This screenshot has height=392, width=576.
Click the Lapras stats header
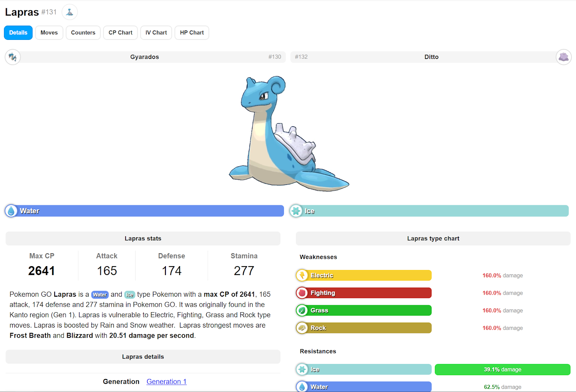[143, 238]
